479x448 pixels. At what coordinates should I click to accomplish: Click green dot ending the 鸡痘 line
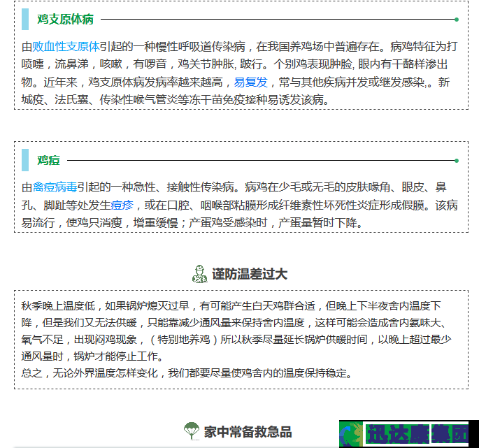click(457, 161)
